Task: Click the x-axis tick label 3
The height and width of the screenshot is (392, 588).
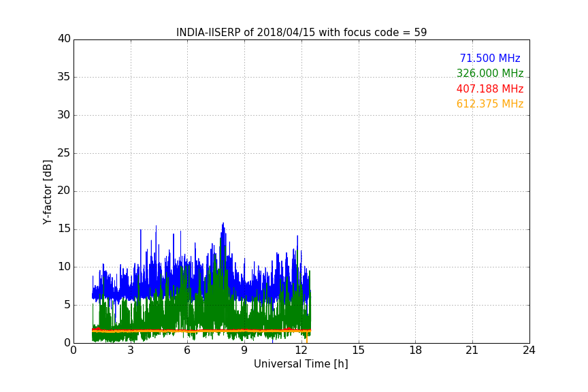Action: pyautogui.click(x=131, y=350)
